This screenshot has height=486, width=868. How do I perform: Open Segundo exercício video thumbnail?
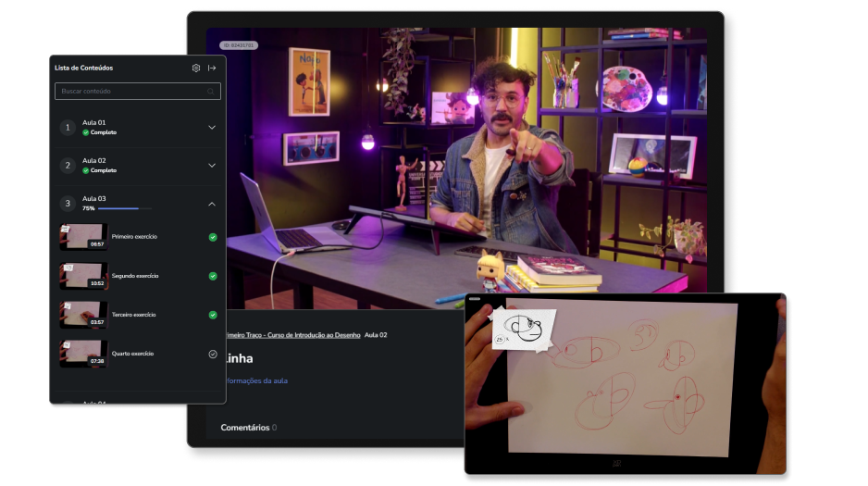pyautogui.click(x=83, y=276)
